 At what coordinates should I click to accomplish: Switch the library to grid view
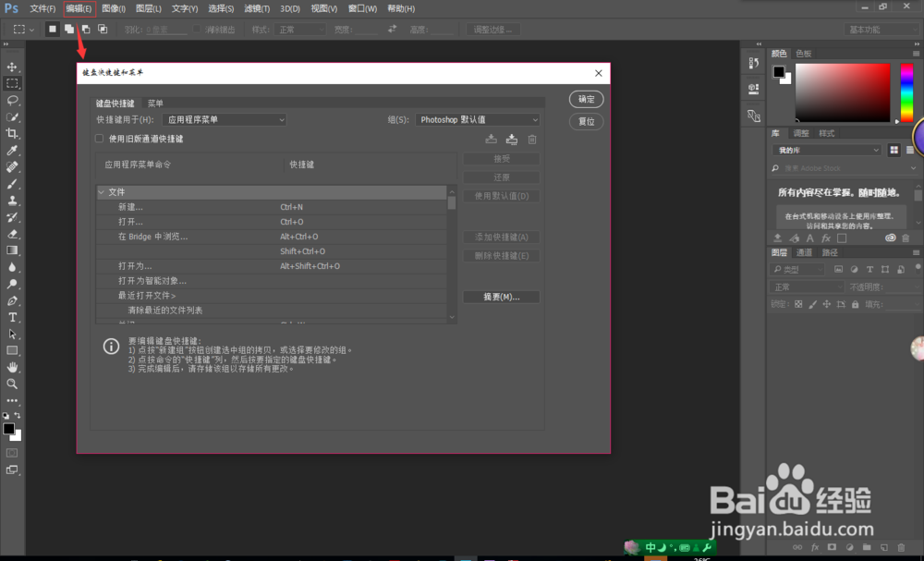point(894,151)
